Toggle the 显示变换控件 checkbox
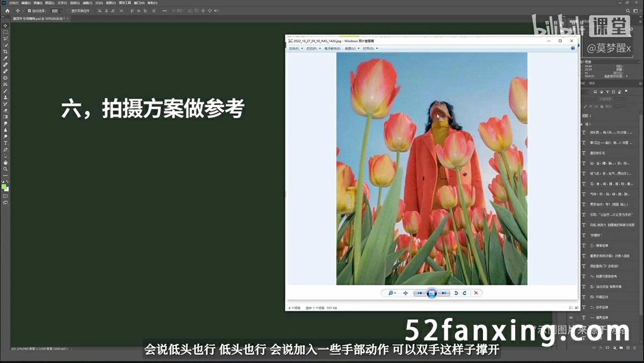The width and height of the screenshot is (644, 363). click(69, 11)
